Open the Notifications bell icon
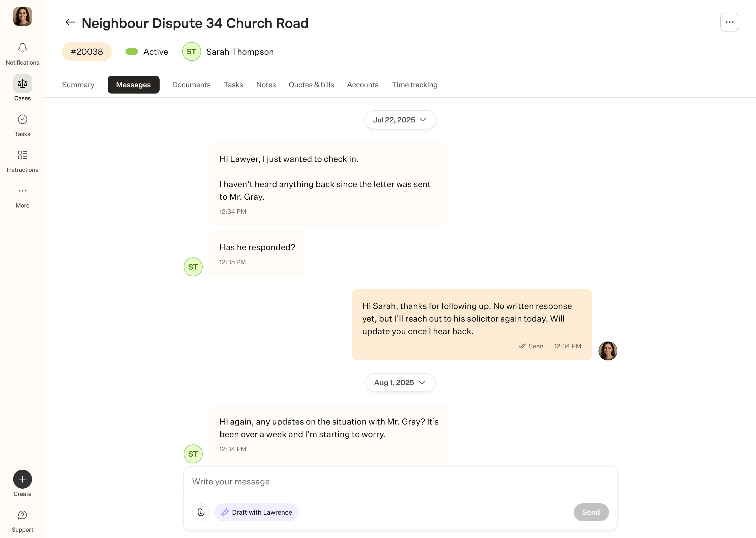 [23, 48]
